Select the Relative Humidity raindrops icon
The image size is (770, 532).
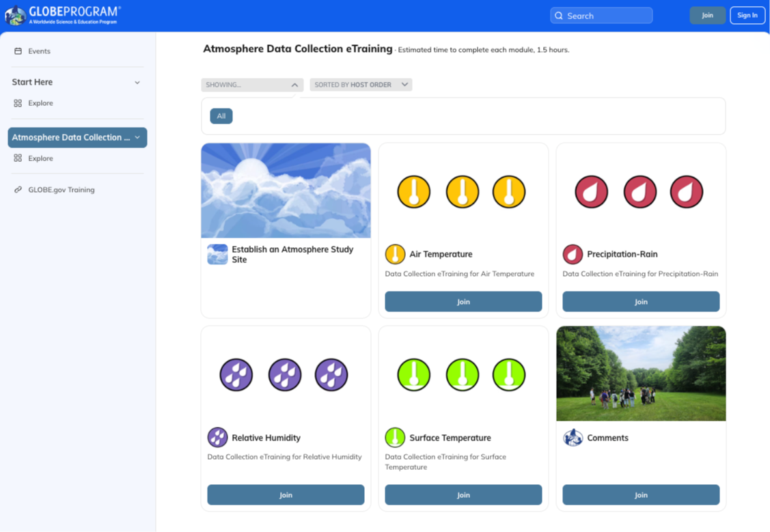[217, 438]
